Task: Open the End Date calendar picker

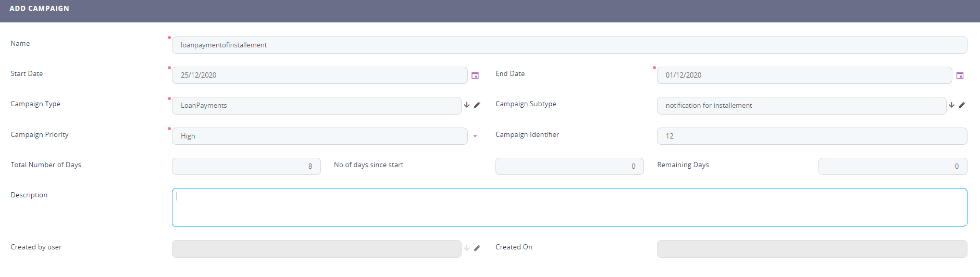Action: [960, 75]
